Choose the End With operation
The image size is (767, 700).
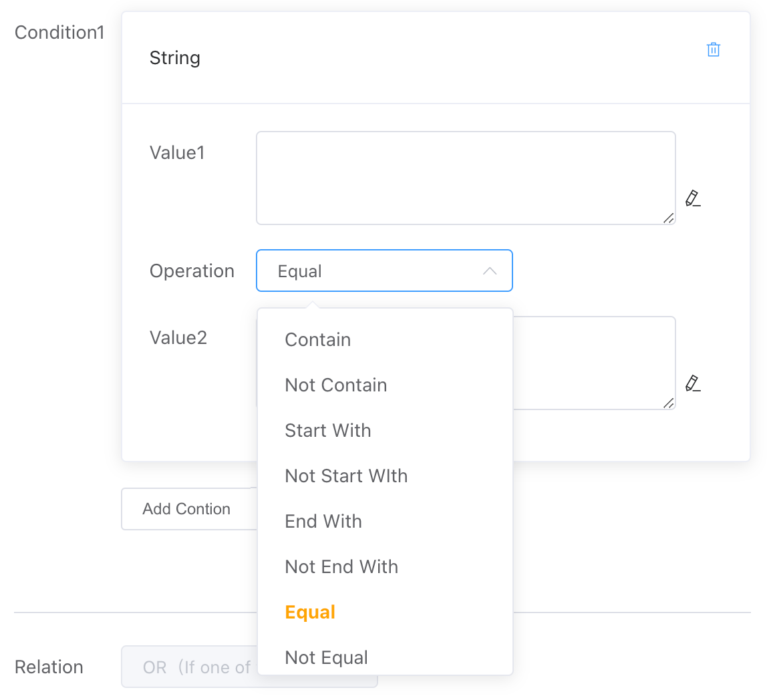(323, 522)
